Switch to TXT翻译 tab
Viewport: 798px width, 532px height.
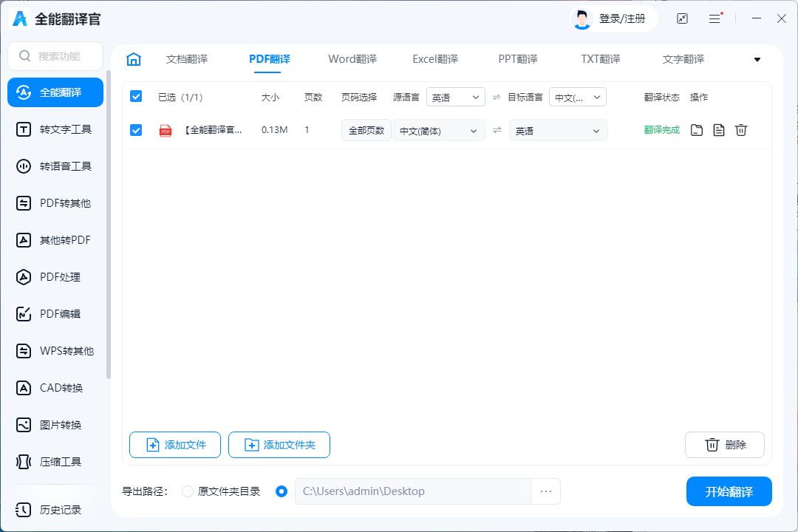[x=601, y=59]
